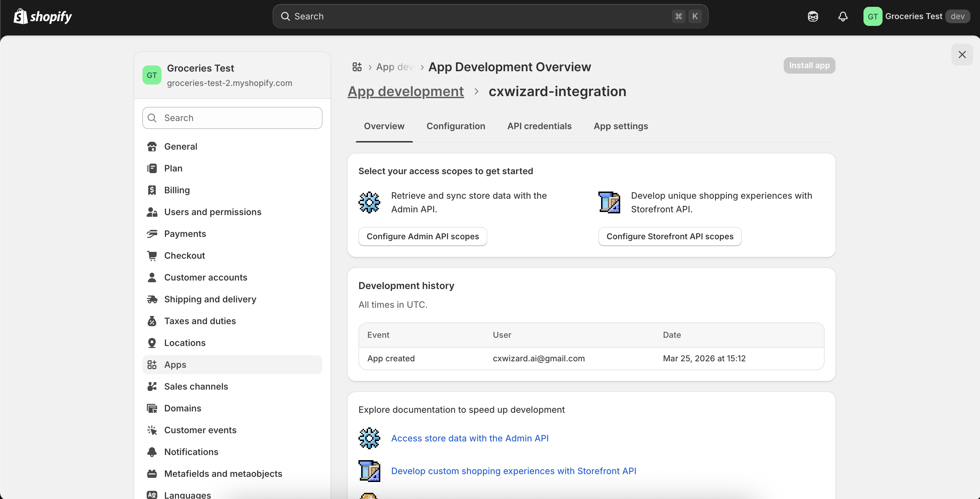Click the Apps icon in sidebar
Viewport: 980px width, 499px height.
152,364
